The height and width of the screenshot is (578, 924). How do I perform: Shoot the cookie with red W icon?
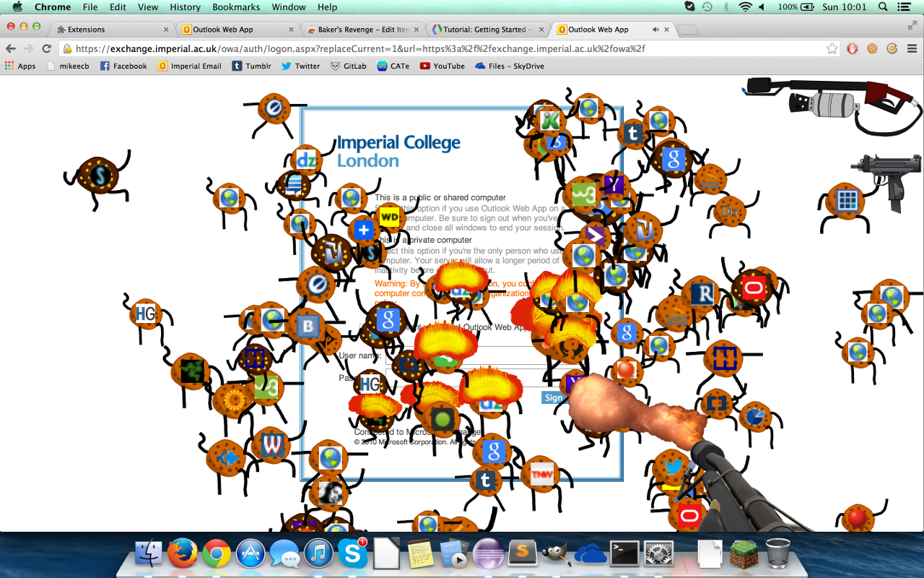click(x=271, y=444)
